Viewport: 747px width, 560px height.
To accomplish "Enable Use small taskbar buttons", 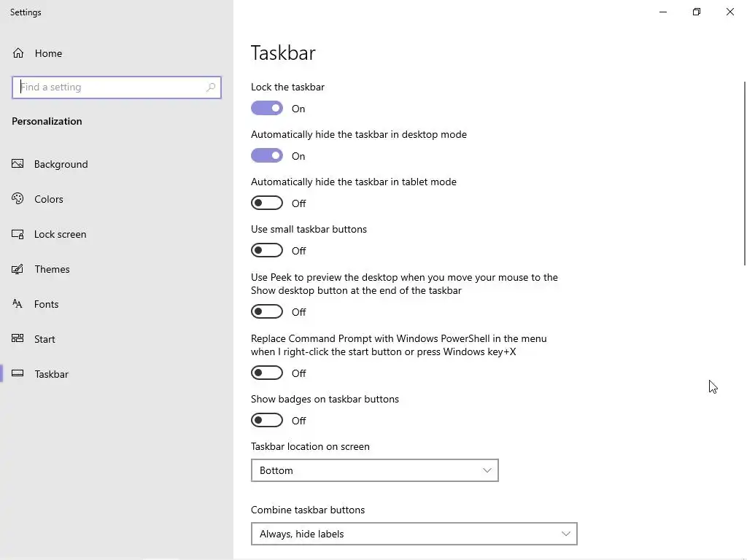I will pyautogui.click(x=267, y=251).
